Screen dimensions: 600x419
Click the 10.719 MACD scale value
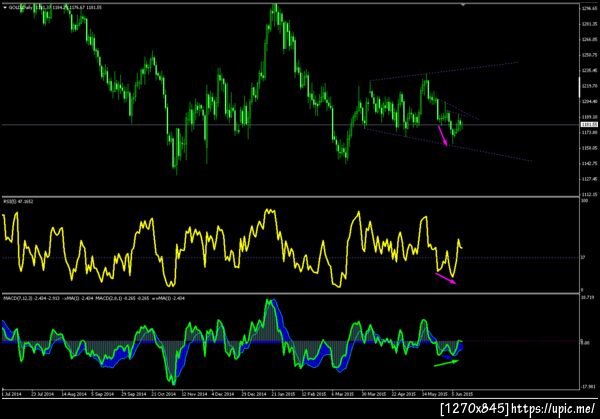tap(587, 297)
